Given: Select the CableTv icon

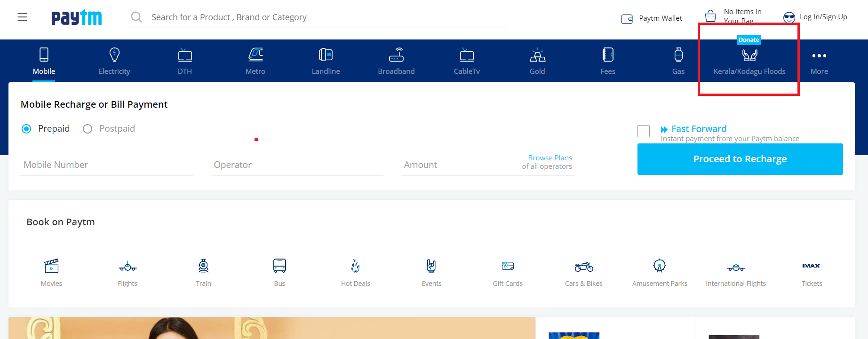Looking at the screenshot, I should [467, 55].
